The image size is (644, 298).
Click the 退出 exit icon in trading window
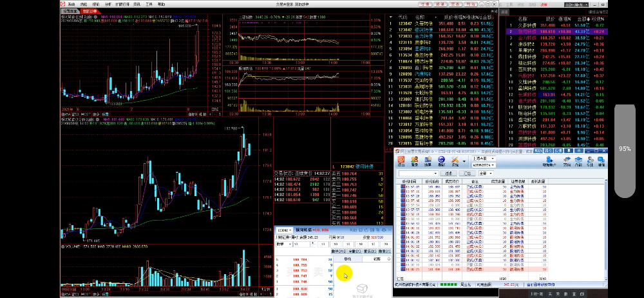402,163
